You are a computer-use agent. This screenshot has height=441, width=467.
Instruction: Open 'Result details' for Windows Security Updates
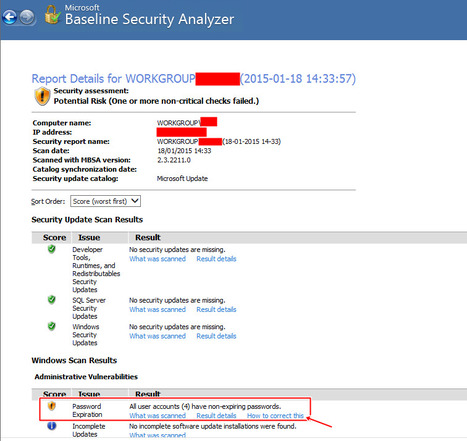point(216,336)
